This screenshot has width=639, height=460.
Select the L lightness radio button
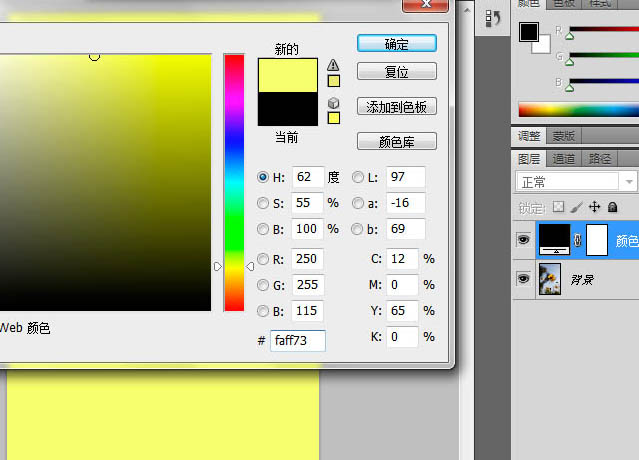point(358,177)
